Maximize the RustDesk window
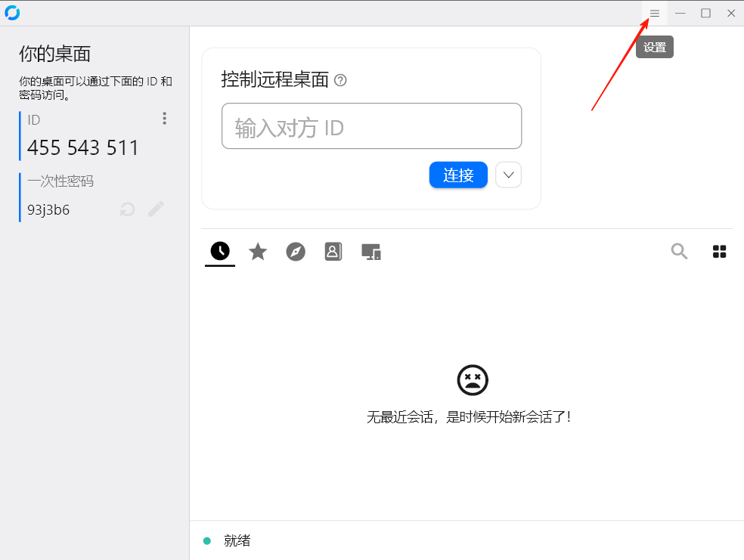This screenshot has height=560, width=744. (x=705, y=14)
